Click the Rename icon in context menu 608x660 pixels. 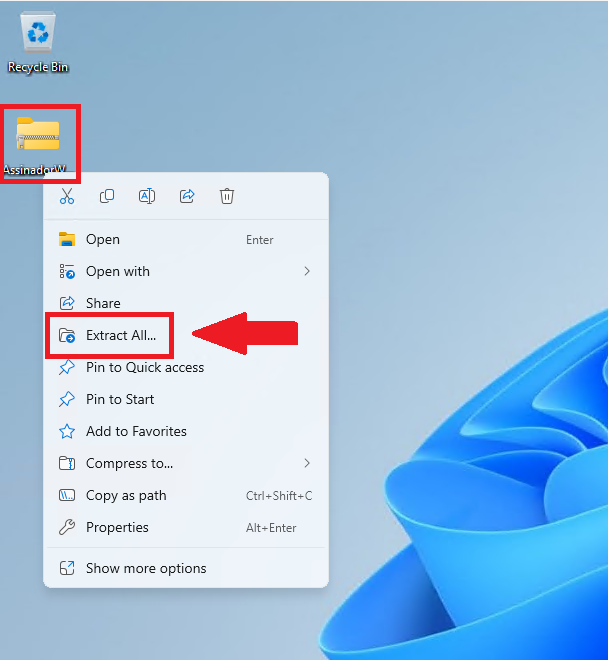coord(147,196)
